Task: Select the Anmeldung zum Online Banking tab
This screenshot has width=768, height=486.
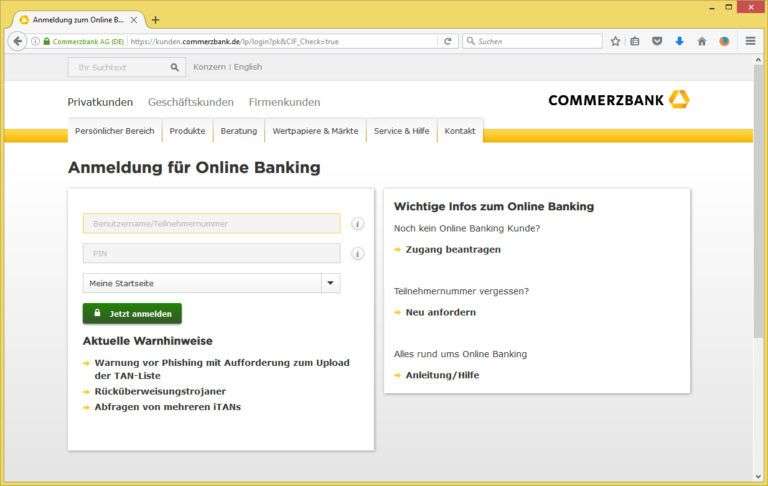Action: point(78,20)
